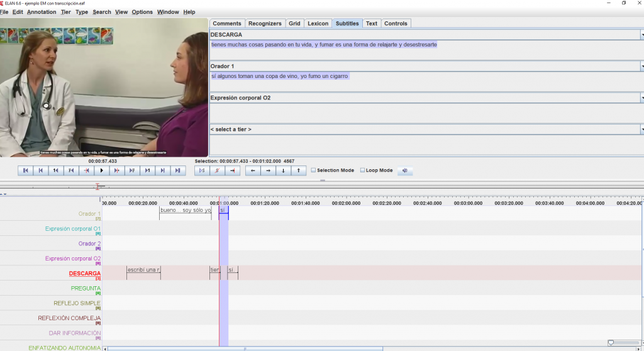This screenshot has width=644, height=351.
Task: Open the Annotation menu
Action: pos(42,12)
